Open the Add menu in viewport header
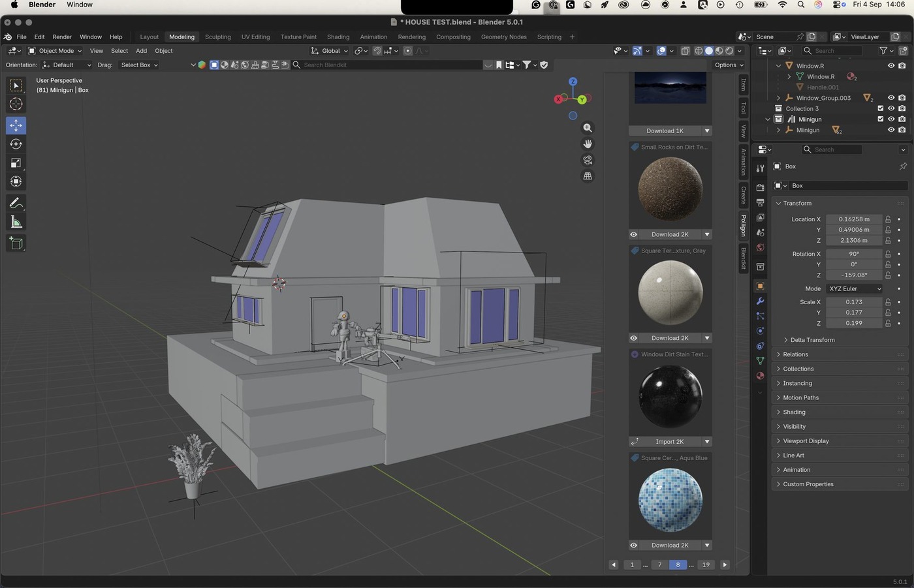 (141, 51)
